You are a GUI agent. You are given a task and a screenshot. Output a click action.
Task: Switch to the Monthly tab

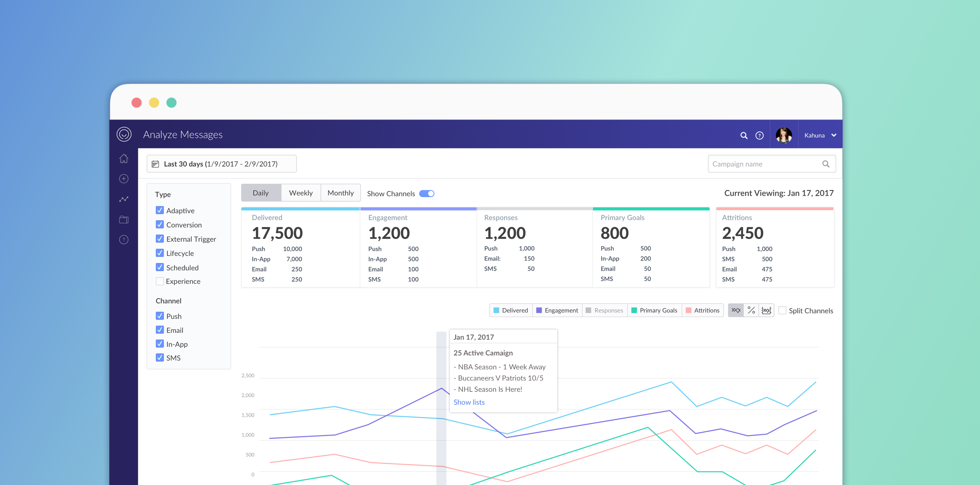coord(340,193)
